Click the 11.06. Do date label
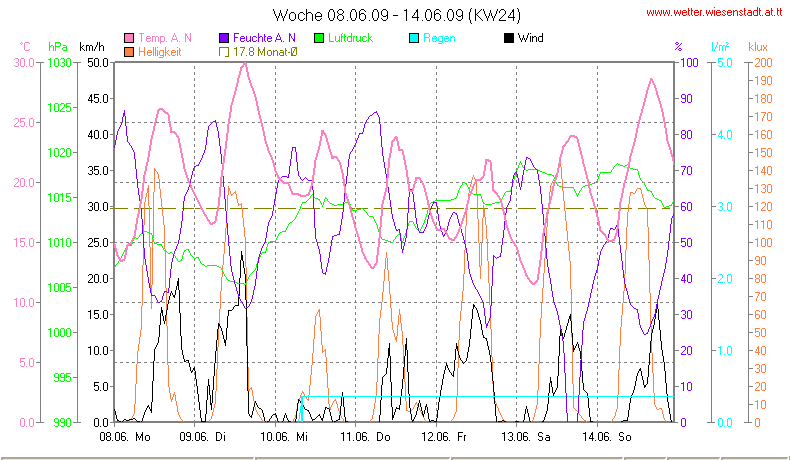 point(365,437)
